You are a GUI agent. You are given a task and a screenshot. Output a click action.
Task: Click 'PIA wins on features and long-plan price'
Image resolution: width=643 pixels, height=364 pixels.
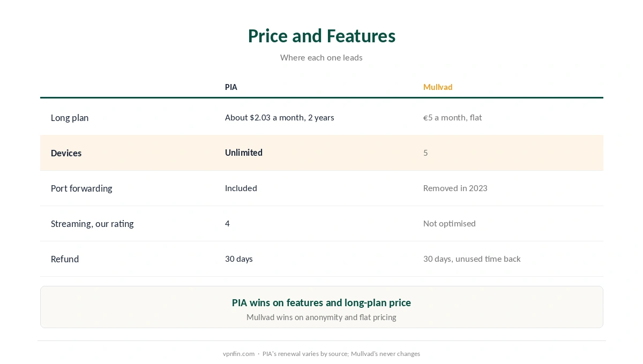tap(322, 303)
